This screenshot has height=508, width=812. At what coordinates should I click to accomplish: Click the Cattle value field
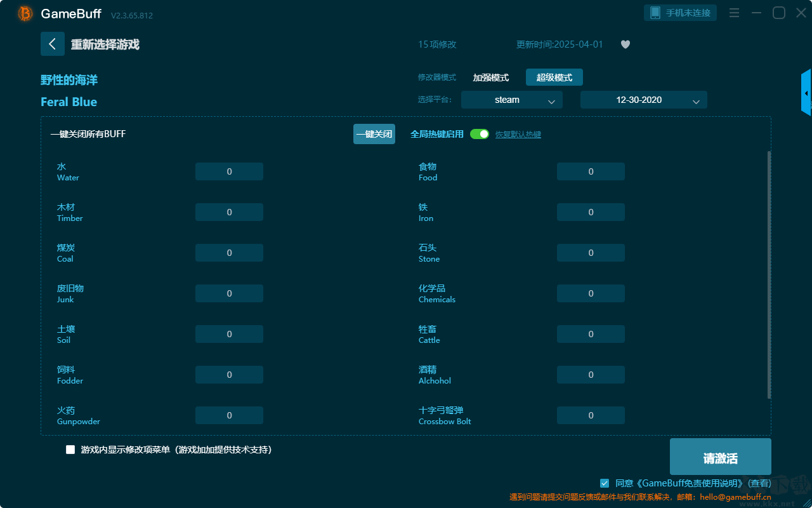tap(591, 334)
